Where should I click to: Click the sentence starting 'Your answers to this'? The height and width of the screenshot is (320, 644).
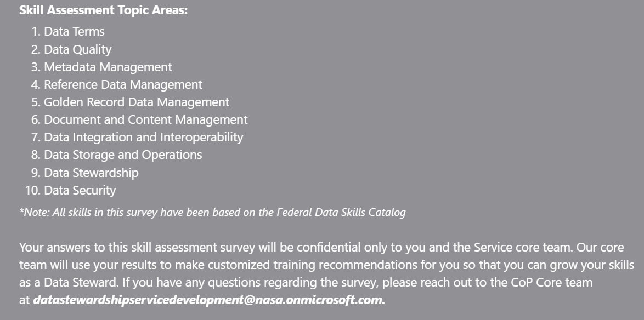[x=165, y=247]
